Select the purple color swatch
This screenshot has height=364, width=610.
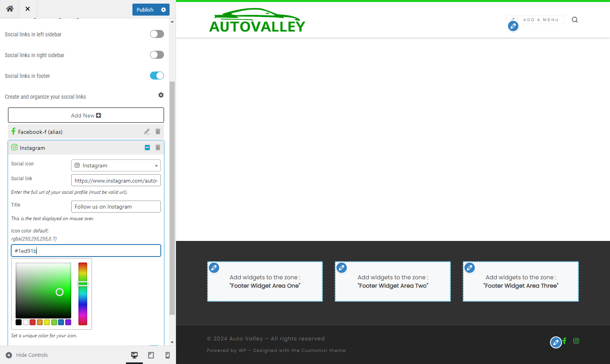click(x=68, y=322)
